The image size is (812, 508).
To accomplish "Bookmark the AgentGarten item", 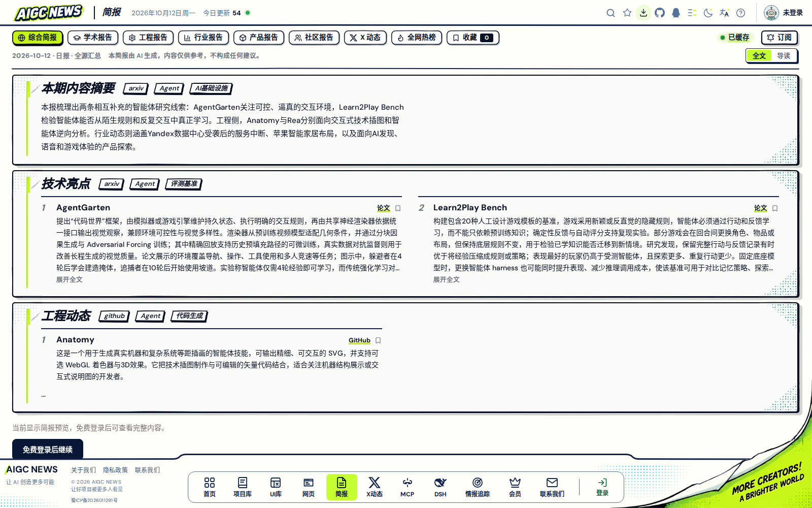I will coord(398,208).
